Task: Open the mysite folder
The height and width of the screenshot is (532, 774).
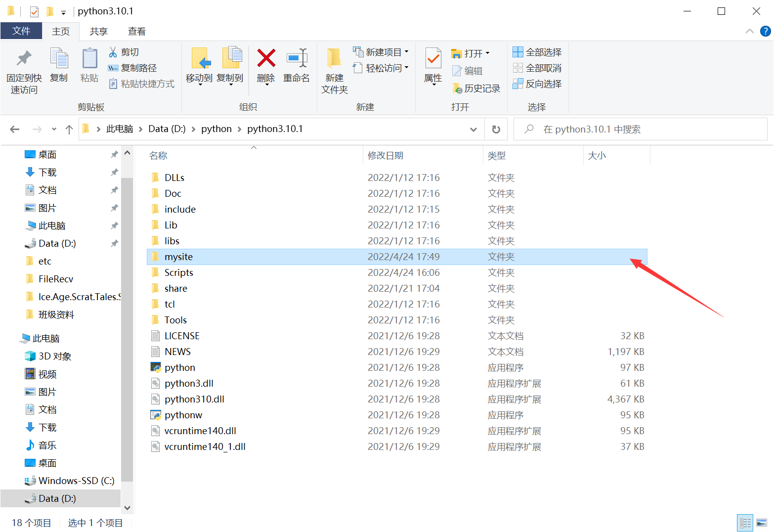Action: pyautogui.click(x=178, y=257)
